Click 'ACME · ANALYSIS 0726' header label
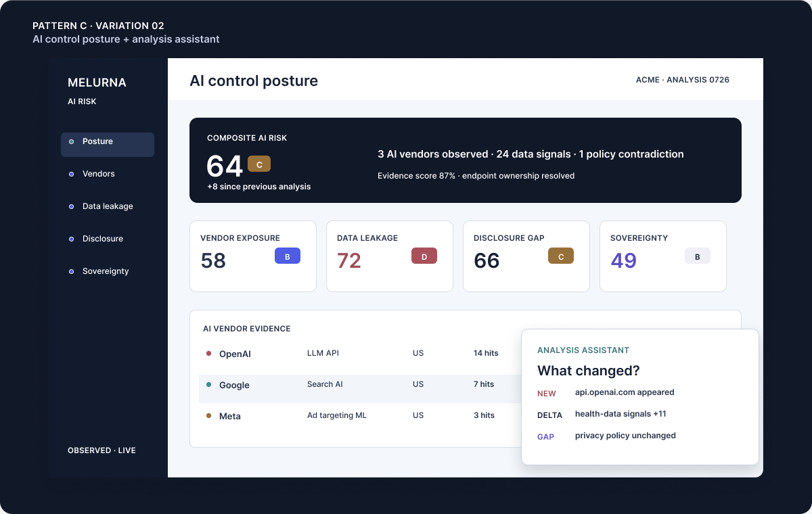 tap(683, 80)
